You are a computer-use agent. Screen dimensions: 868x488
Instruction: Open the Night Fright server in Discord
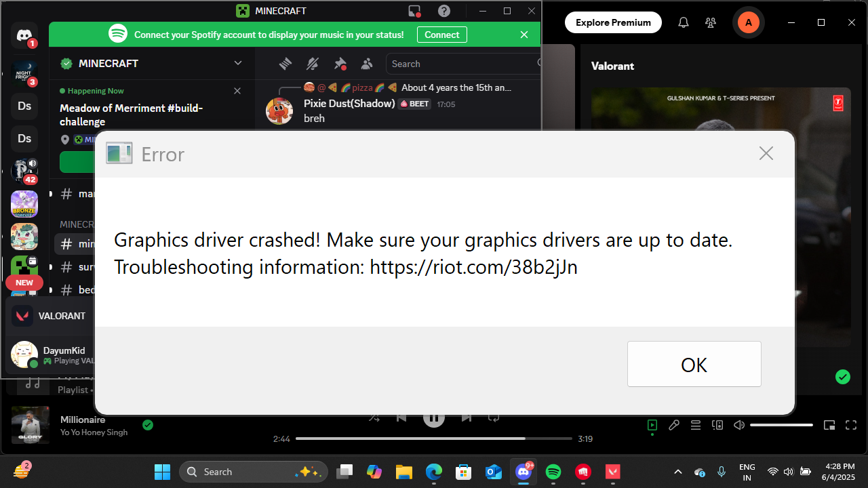24,72
